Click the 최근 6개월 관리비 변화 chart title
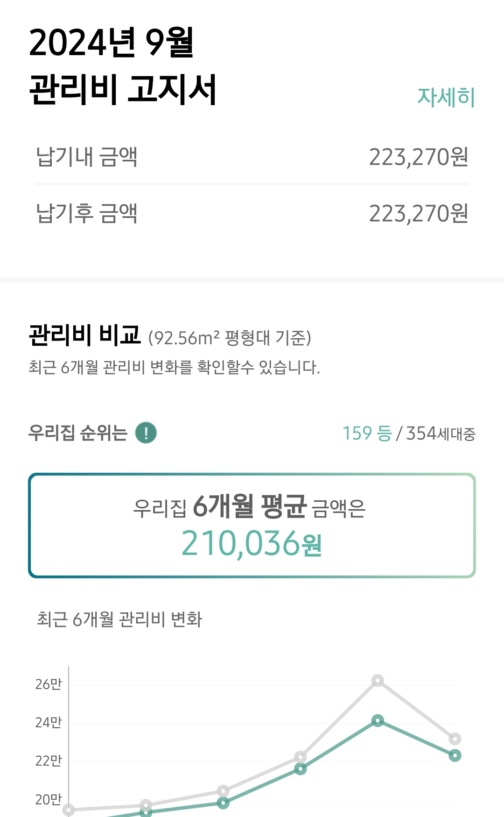Image resolution: width=504 pixels, height=817 pixels. pyautogui.click(x=119, y=619)
